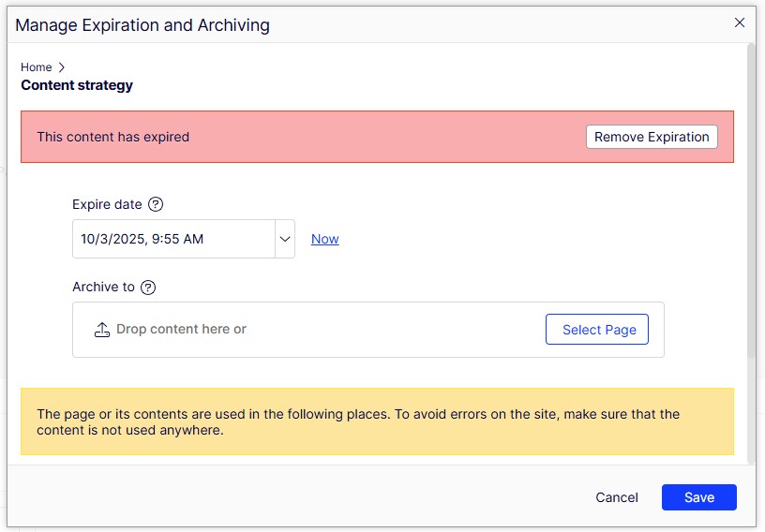Click the Archive to field label

(x=103, y=288)
